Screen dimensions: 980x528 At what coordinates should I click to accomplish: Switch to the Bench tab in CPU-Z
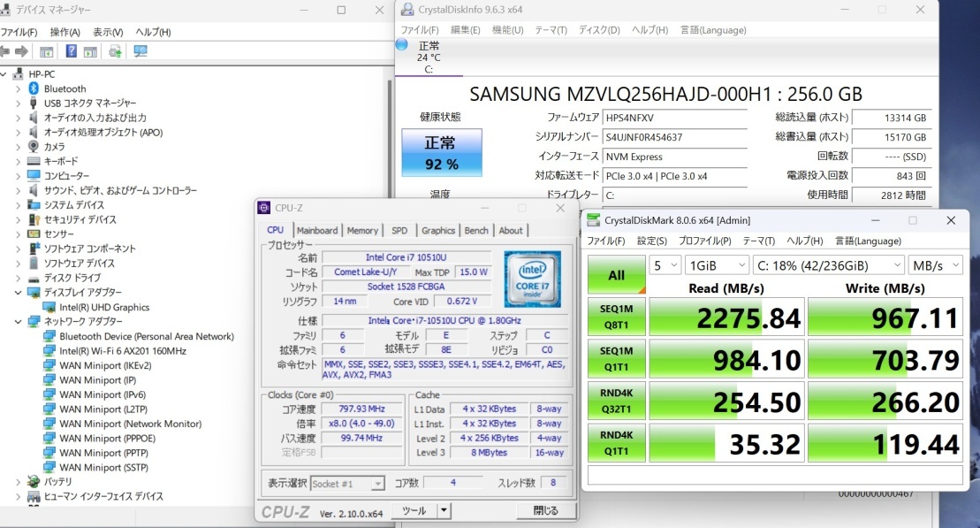476,230
